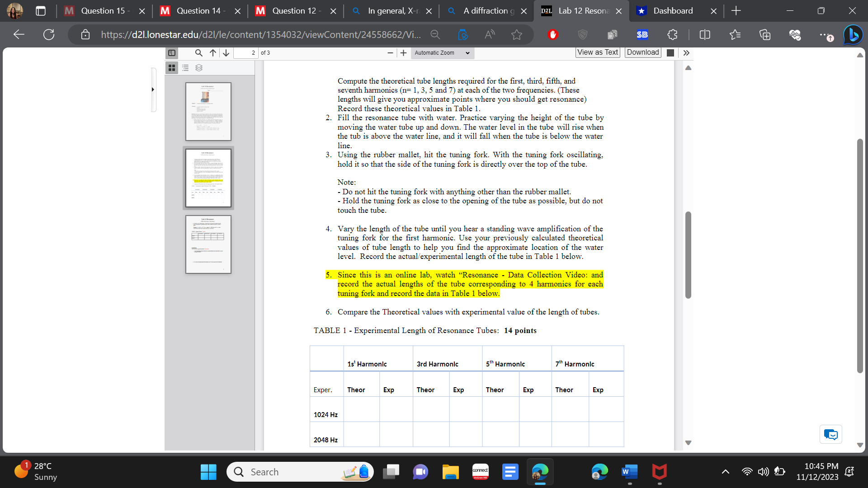Image resolution: width=868 pixels, height=488 pixels.
Task: Open split screen view icon
Action: 705,34
